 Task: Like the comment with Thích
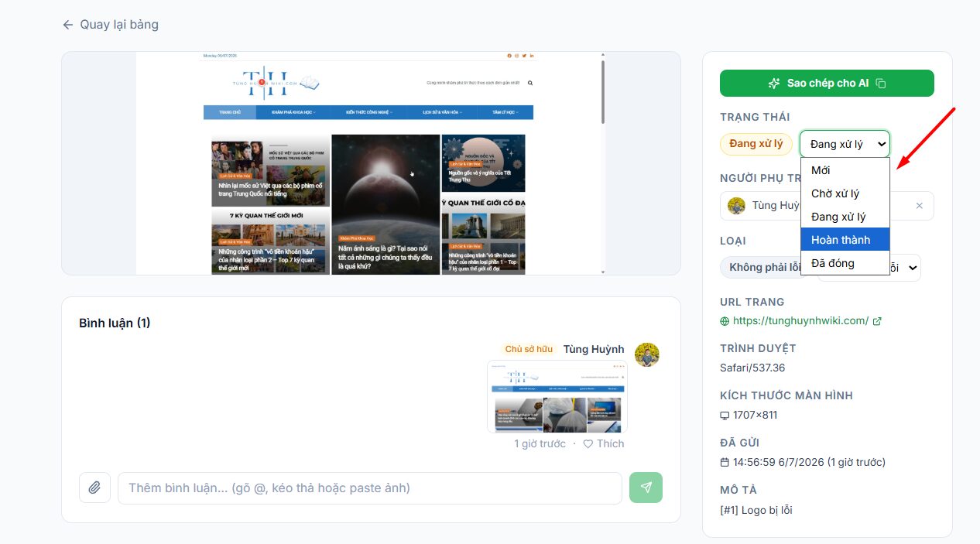(604, 443)
